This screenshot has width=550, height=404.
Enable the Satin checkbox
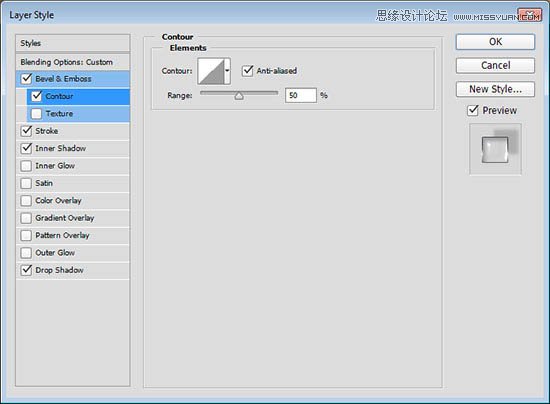[x=26, y=183]
